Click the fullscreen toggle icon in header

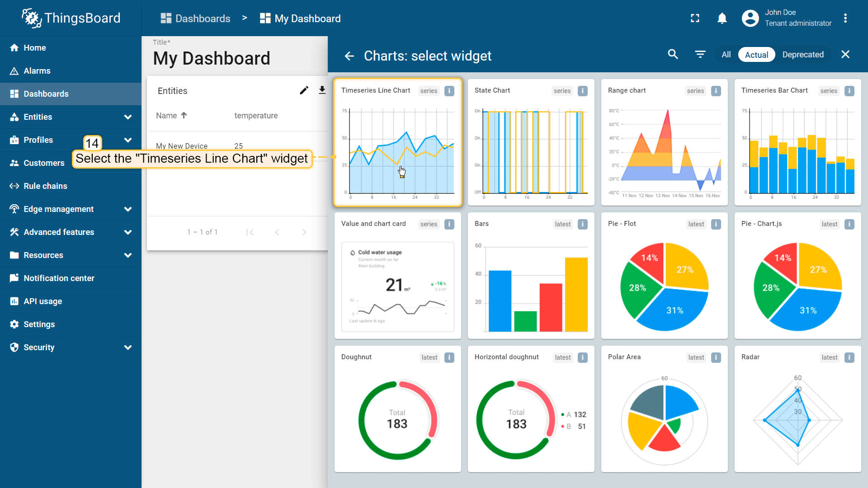point(695,18)
